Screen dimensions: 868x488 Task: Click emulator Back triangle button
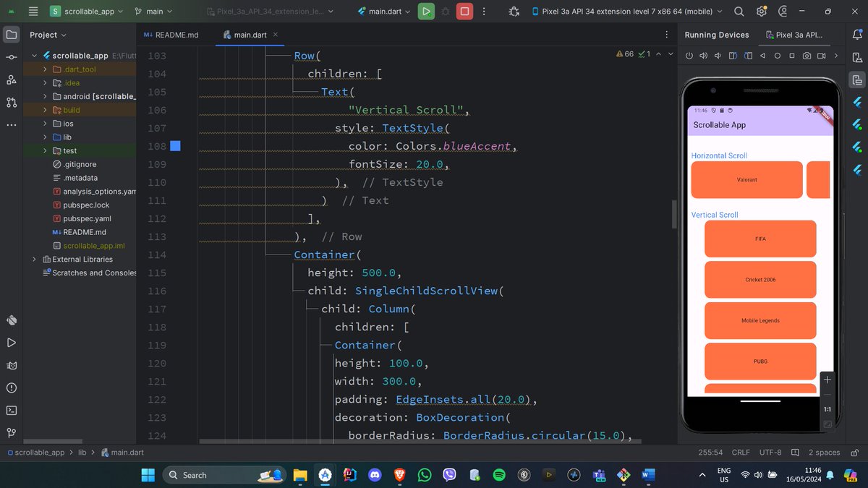pyautogui.click(x=762, y=56)
